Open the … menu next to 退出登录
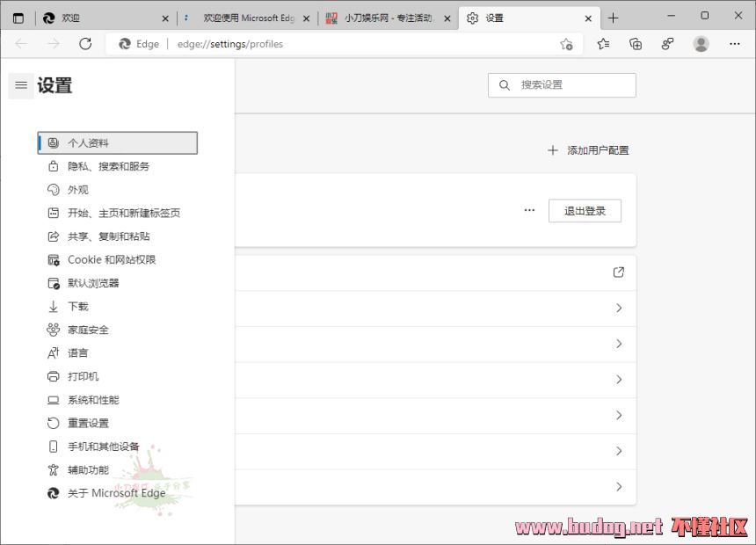 530,210
